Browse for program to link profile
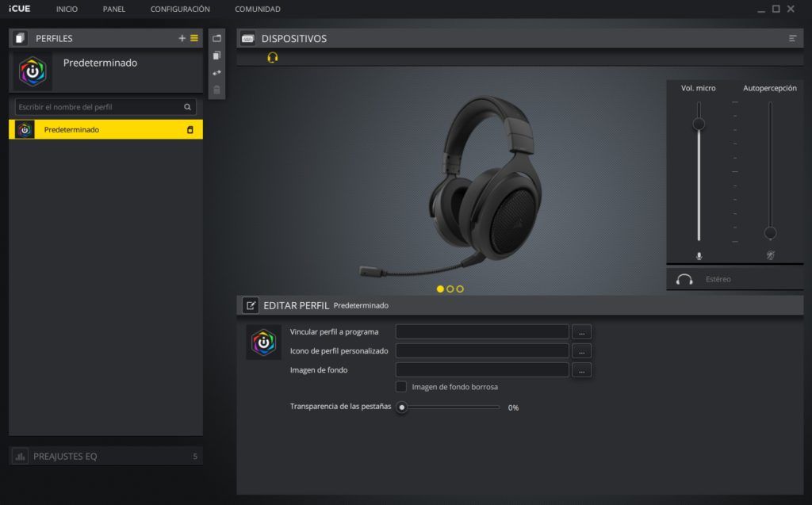This screenshot has height=505, width=812. coord(581,332)
